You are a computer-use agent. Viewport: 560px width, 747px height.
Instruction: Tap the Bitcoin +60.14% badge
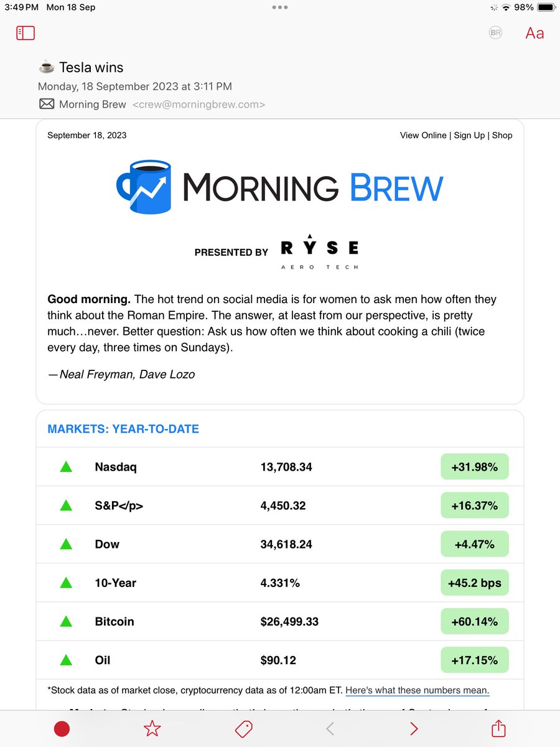(475, 621)
